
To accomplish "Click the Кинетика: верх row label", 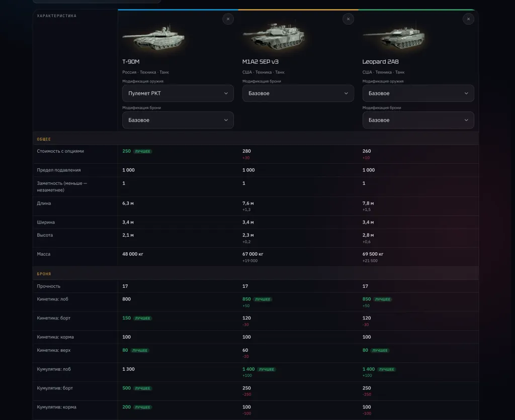I will pyautogui.click(x=53, y=350).
